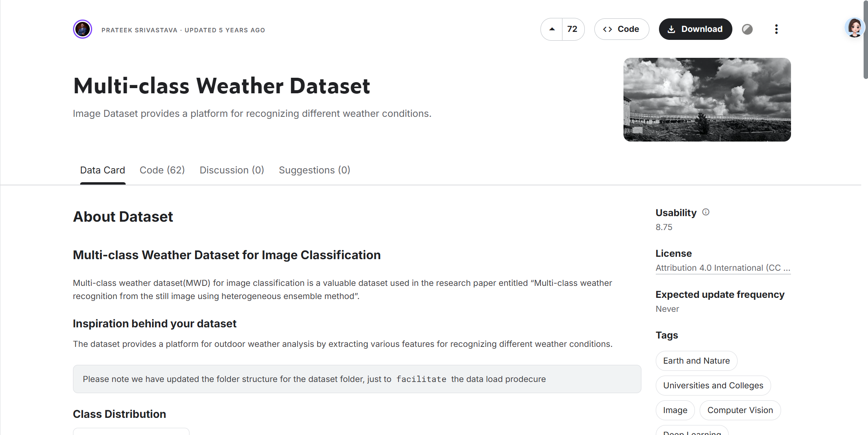Switch to the Code (62) tab

(162, 170)
